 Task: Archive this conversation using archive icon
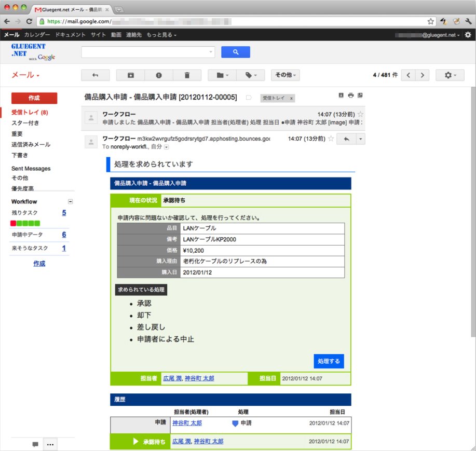[x=130, y=75]
